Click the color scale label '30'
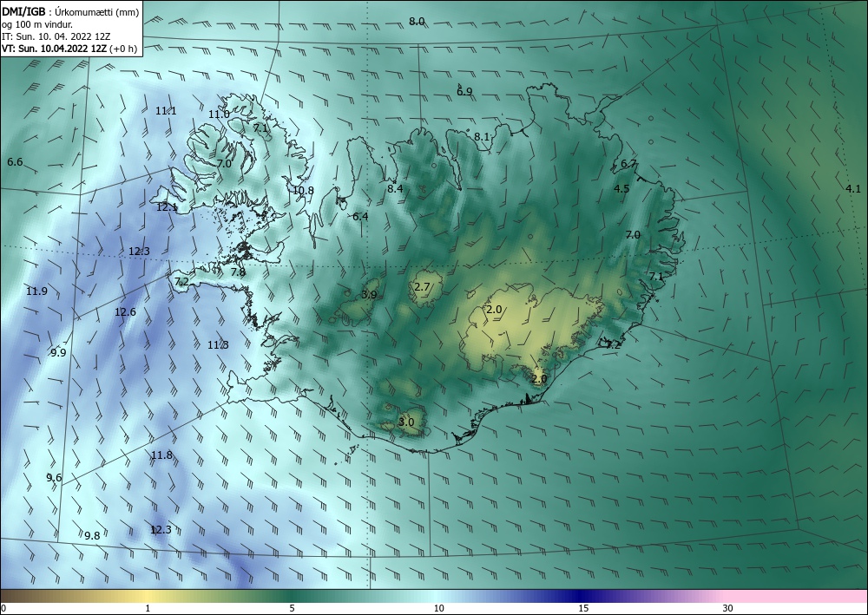 click(x=727, y=609)
